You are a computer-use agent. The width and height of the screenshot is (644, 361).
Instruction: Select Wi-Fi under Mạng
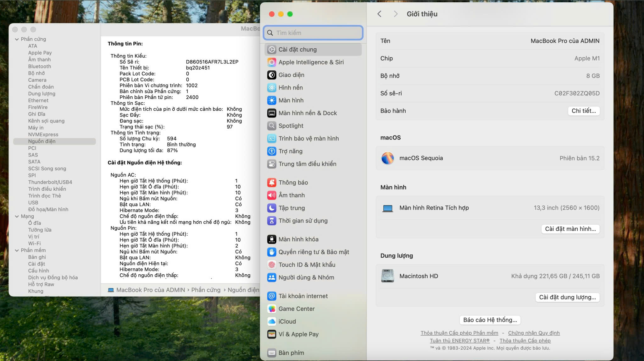34,243
